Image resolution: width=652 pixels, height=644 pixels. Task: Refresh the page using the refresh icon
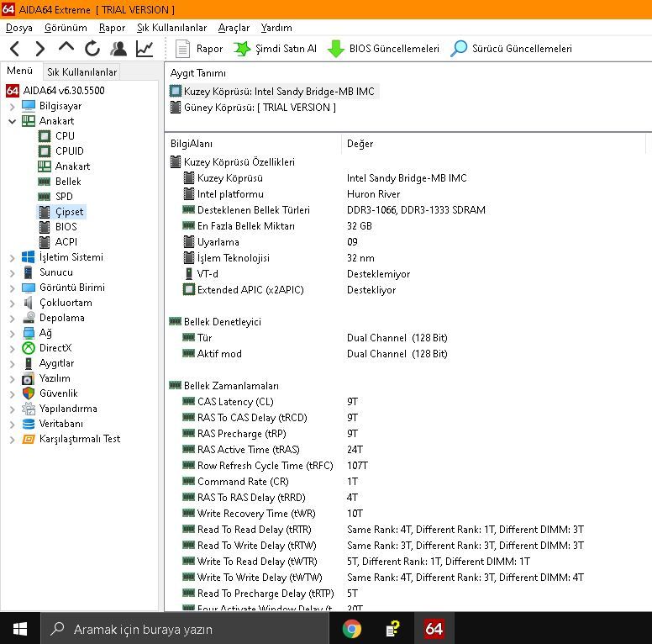92,49
